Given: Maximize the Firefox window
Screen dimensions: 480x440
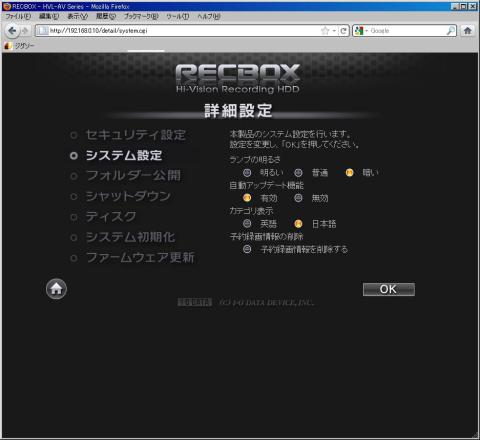Looking at the screenshot, I should 464,6.
